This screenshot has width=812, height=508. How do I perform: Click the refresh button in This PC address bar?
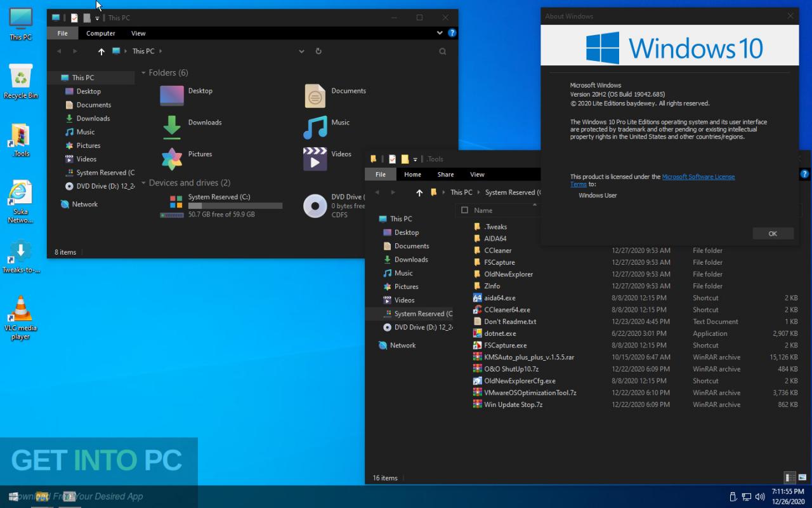click(x=318, y=51)
